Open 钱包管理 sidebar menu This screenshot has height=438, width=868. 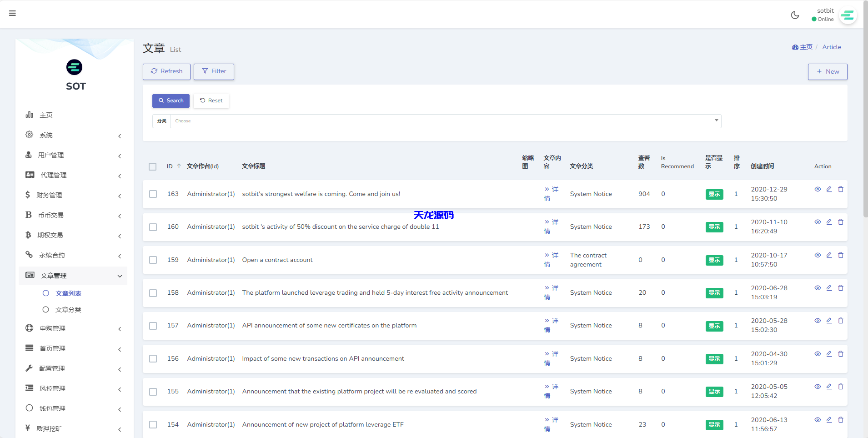point(73,408)
